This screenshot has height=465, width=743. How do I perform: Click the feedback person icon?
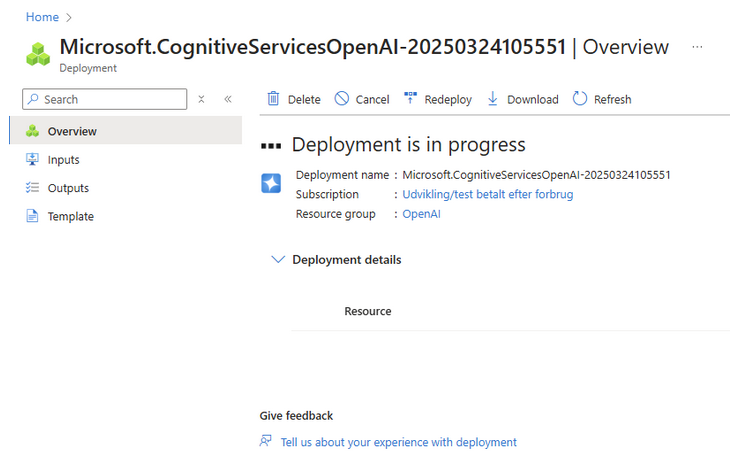[265, 441]
